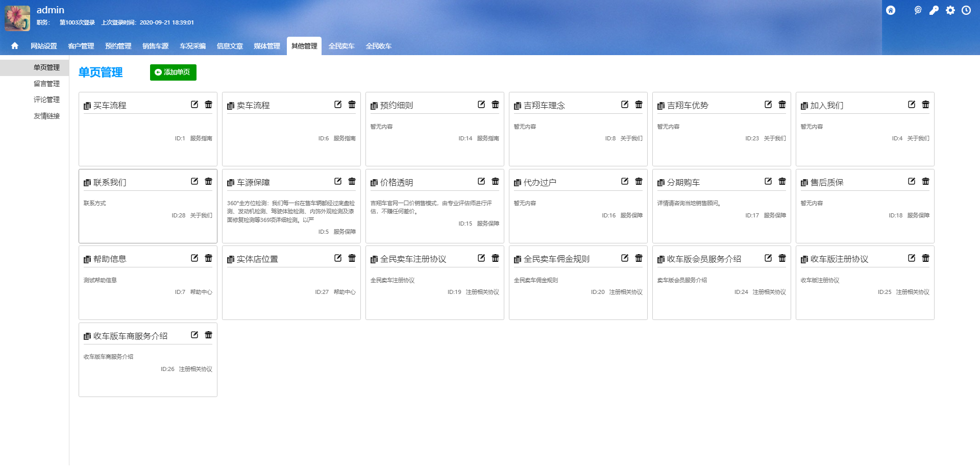
Task: Open the 全民收车 navigation tab
Action: click(378, 46)
